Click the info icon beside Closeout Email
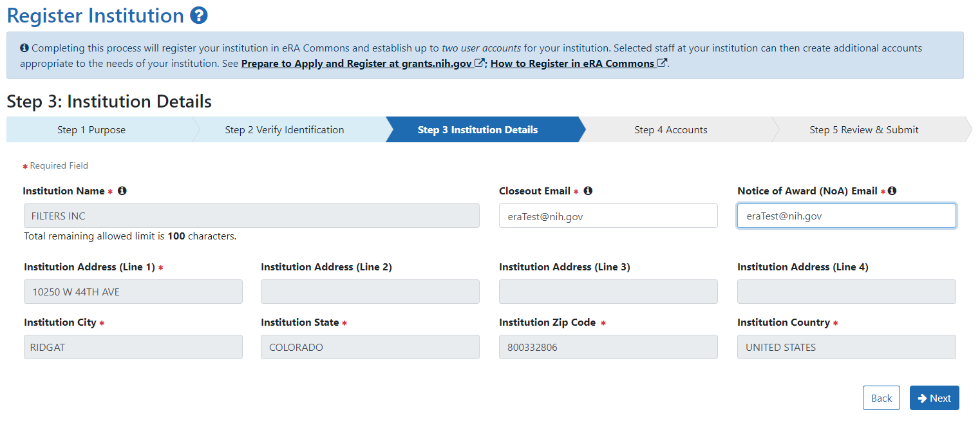The image size is (980, 421). pos(587,191)
